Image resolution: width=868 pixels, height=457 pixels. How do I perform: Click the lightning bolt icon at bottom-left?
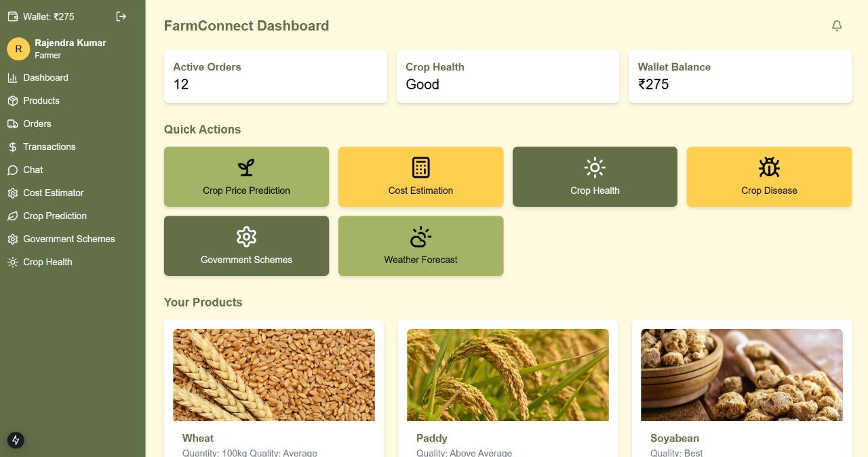point(16,440)
